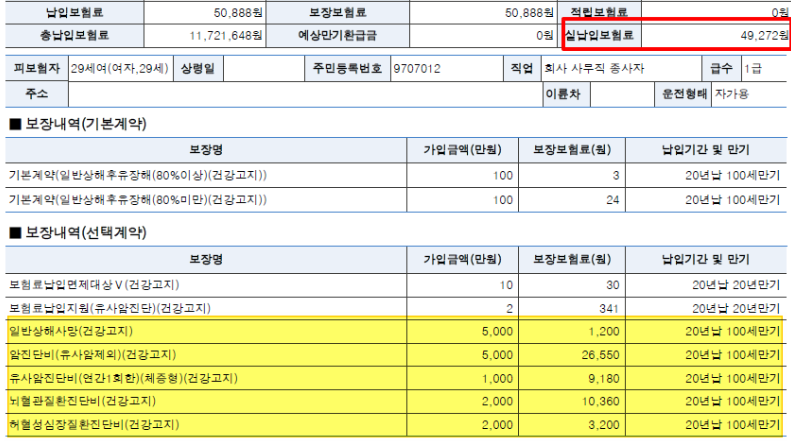Click the 운전형태 value 자가용
Viewport: 791px width, 441px height.
click(731, 94)
